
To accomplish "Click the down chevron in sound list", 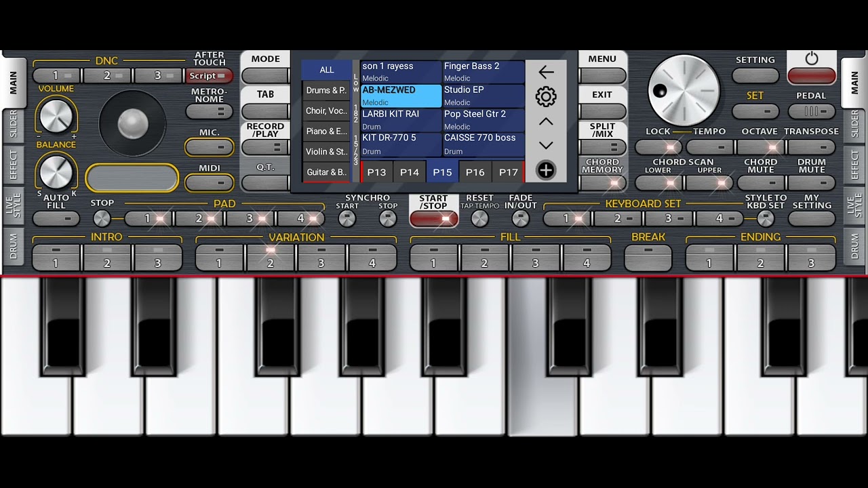I will (x=546, y=145).
